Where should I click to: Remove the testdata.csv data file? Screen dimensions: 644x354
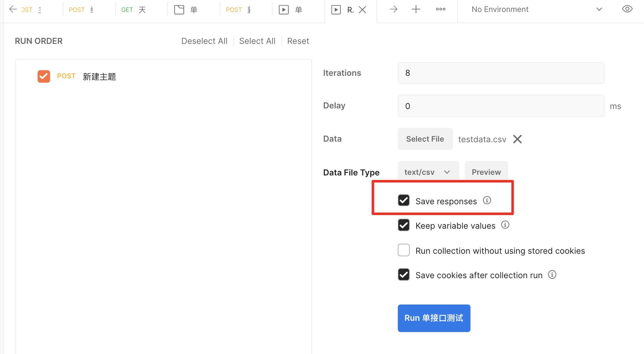517,139
